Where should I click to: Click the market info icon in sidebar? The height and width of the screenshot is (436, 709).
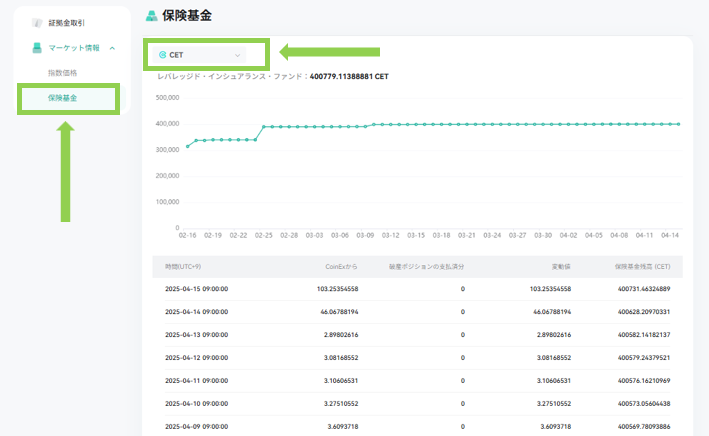point(37,47)
